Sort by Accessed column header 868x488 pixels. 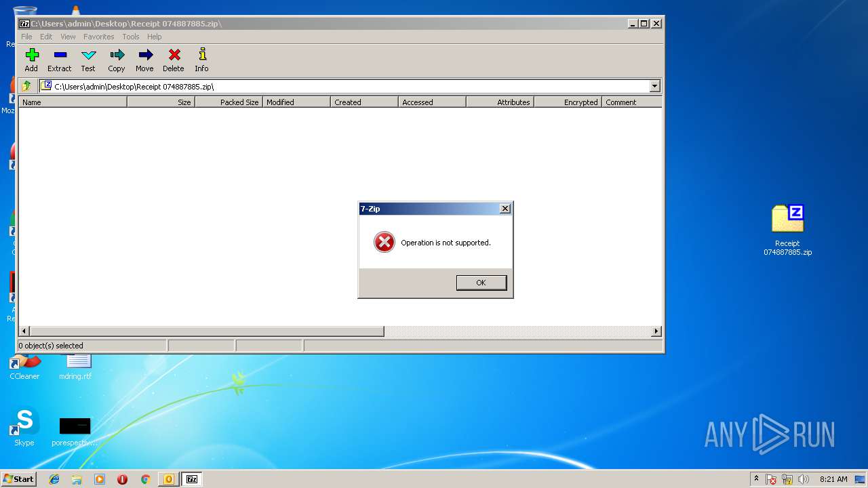point(432,102)
